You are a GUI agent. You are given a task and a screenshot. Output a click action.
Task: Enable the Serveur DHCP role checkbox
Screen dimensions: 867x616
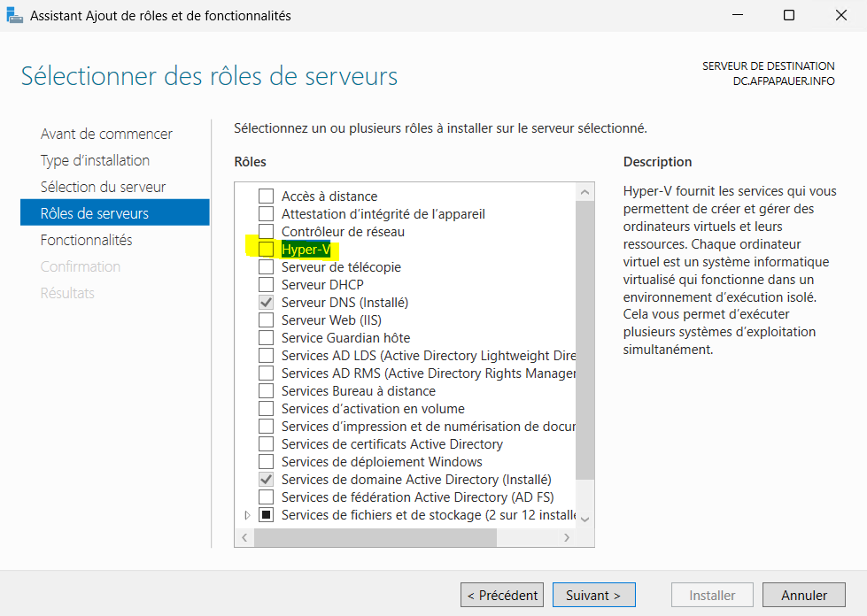point(266,285)
